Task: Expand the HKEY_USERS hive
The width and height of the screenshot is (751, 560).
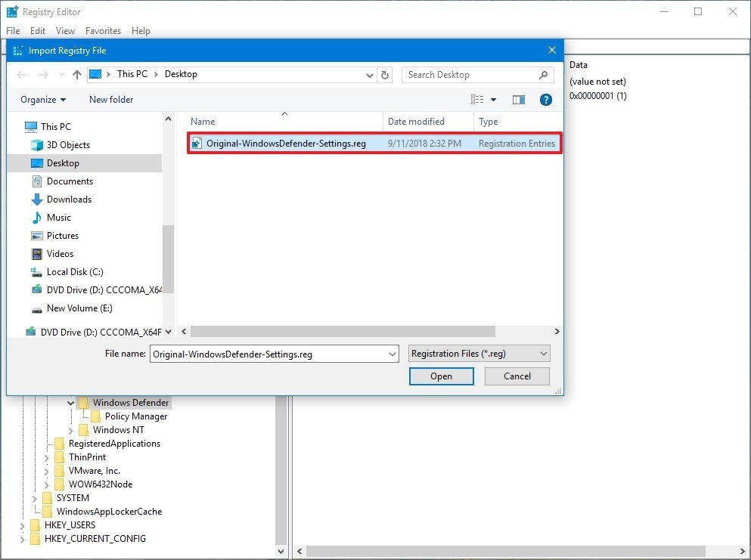Action: click(x=22, y=525)
